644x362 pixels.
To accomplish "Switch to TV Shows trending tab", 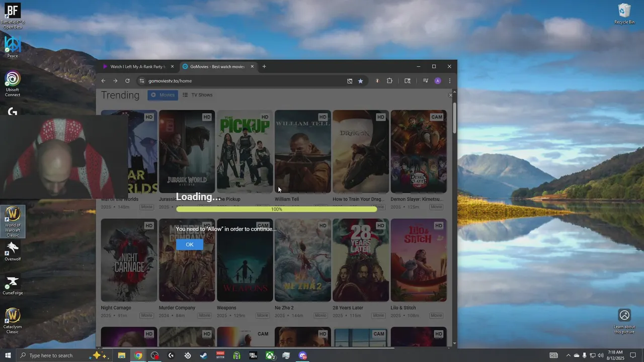I will pos(197,95).
